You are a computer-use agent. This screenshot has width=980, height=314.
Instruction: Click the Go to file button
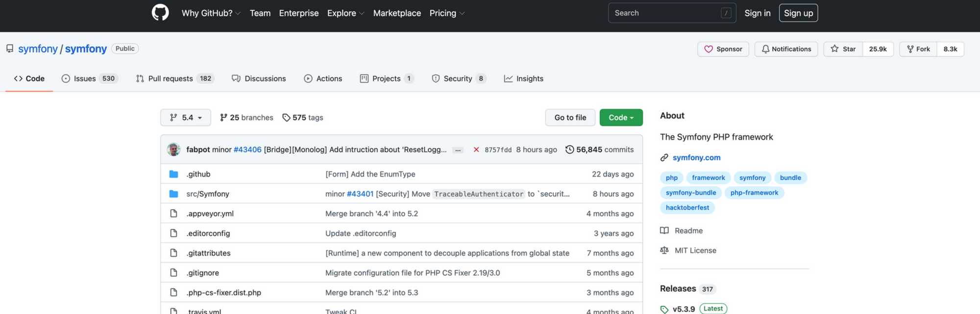tap(570, 118)
